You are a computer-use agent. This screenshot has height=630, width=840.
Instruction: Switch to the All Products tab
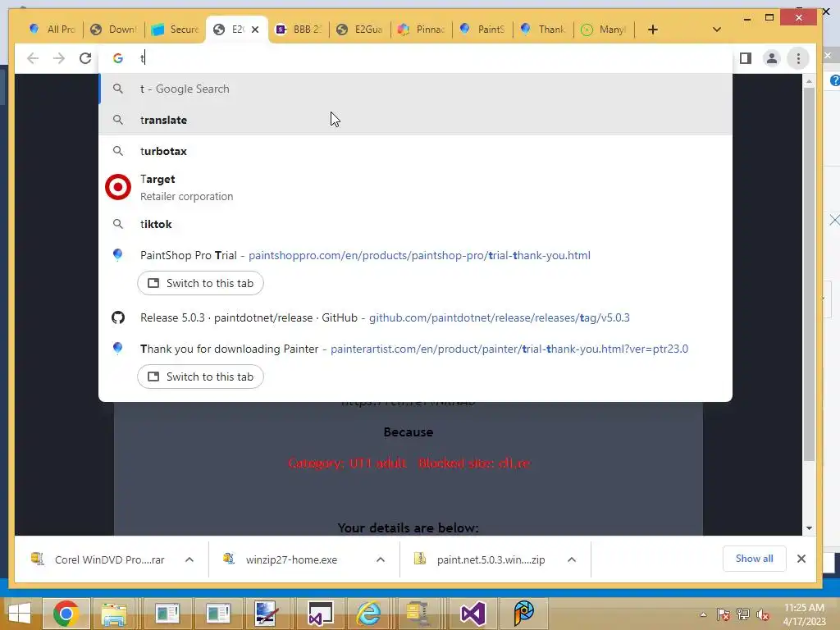point(52,30)
